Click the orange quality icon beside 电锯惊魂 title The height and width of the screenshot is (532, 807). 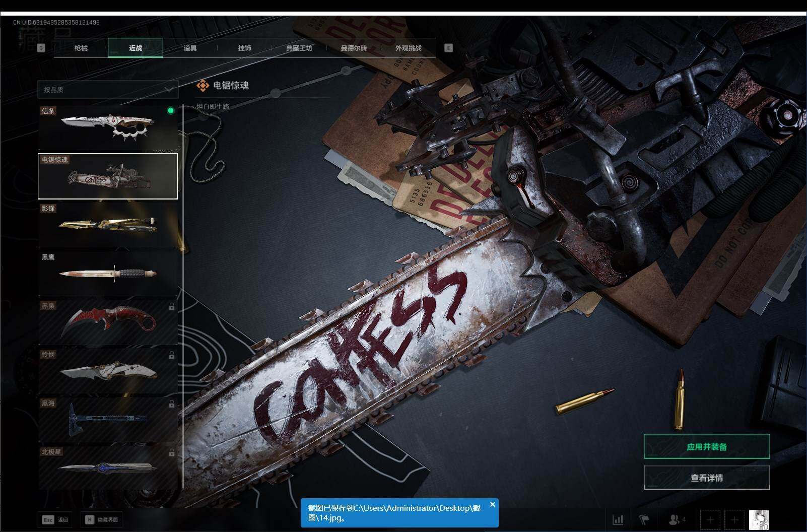pyautogui.click(x=203, y=86)
